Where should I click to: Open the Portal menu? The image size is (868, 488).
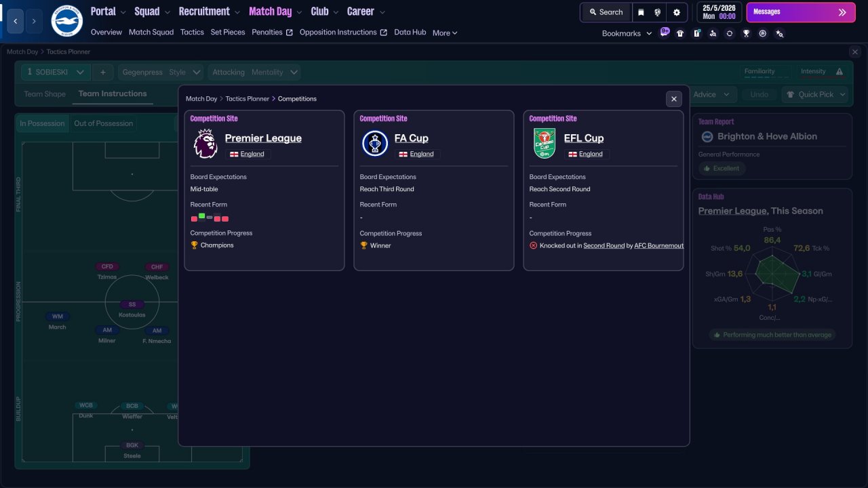pyautogui.click(x=103, y=12)
